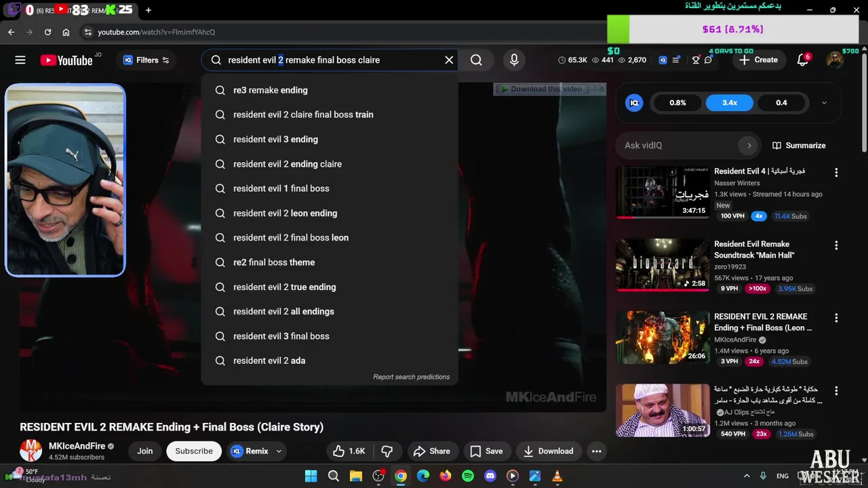Click the Create button

759,60
